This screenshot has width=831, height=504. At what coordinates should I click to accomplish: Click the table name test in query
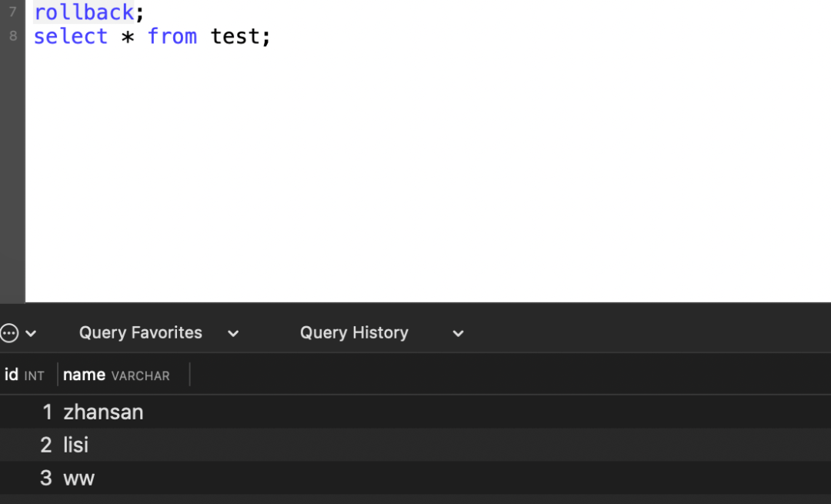tap(235, 36)
